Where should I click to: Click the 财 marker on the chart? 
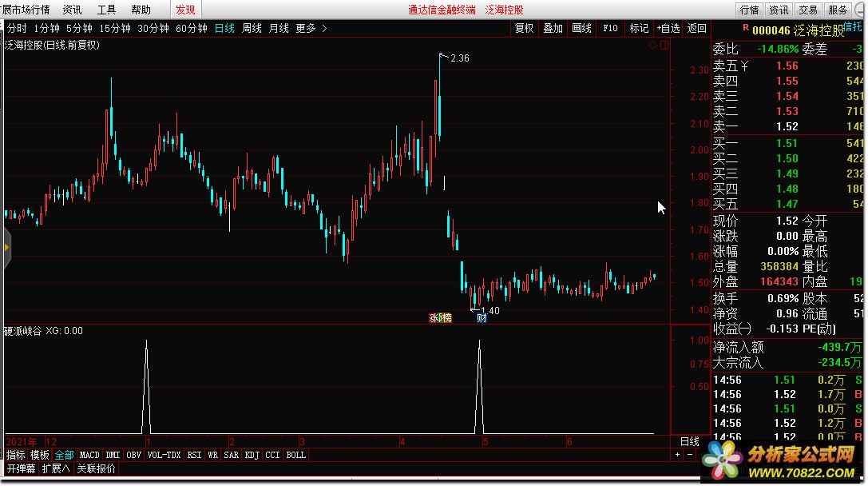pyautogui.click(x=482, y=318)
